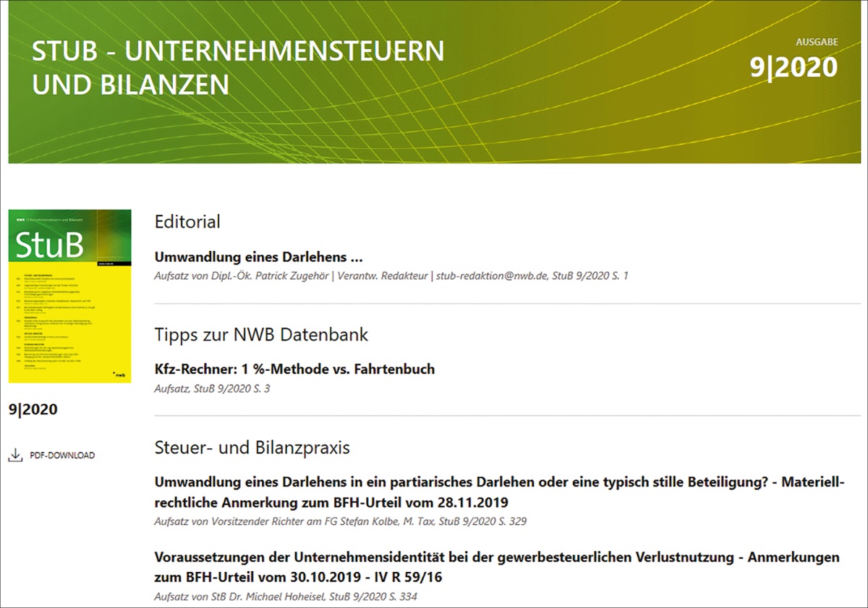Click the 'AUSGABE' label in the banner
The width and height of the screenshot is (868, 608).
click(817, 42)
